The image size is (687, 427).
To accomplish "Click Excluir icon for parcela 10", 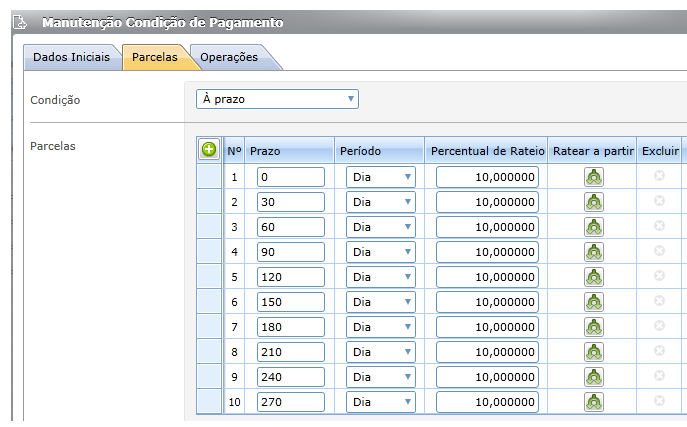I will (x=659, y=400).
